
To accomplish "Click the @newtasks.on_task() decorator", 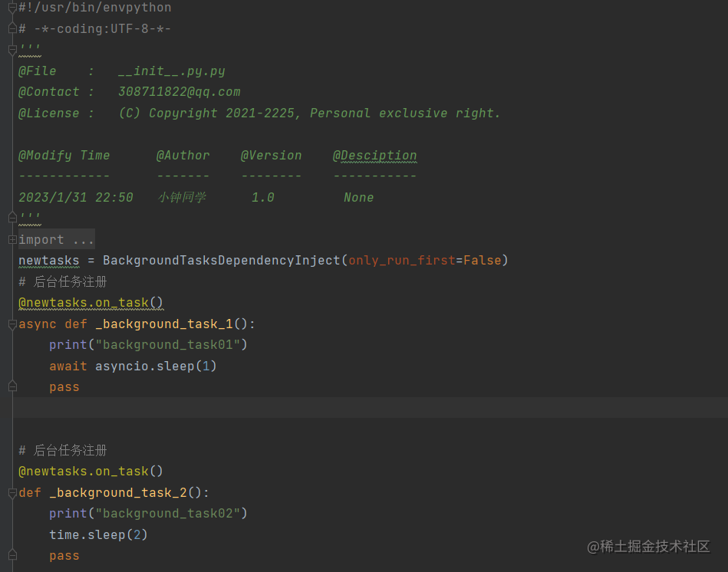I will pos(91,302).
